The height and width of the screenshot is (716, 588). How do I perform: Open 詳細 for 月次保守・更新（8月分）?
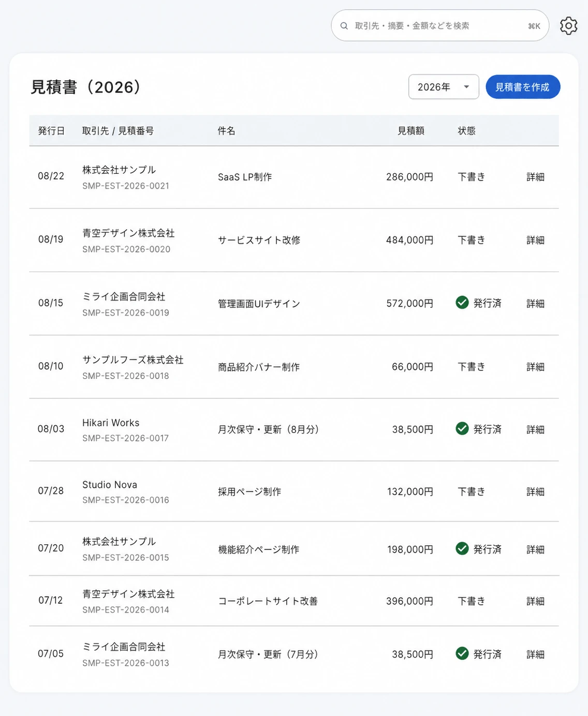coord(535,429)
